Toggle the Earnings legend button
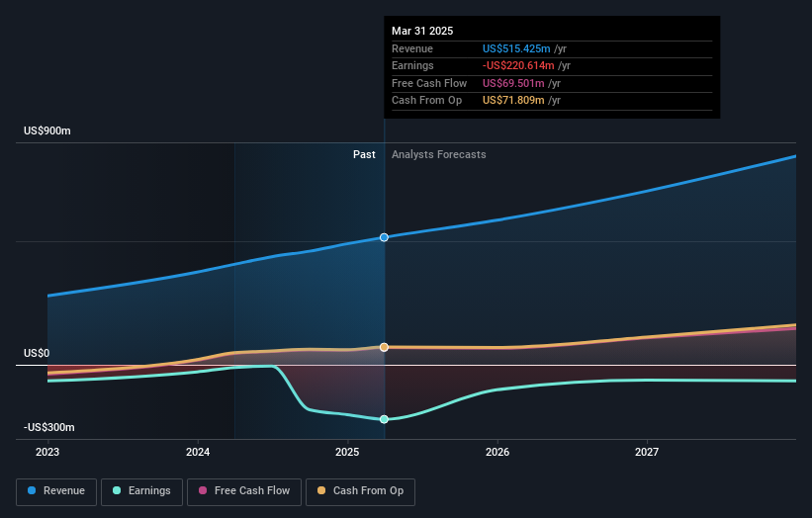Screen dimensions: 812x518 coord(141,491)
